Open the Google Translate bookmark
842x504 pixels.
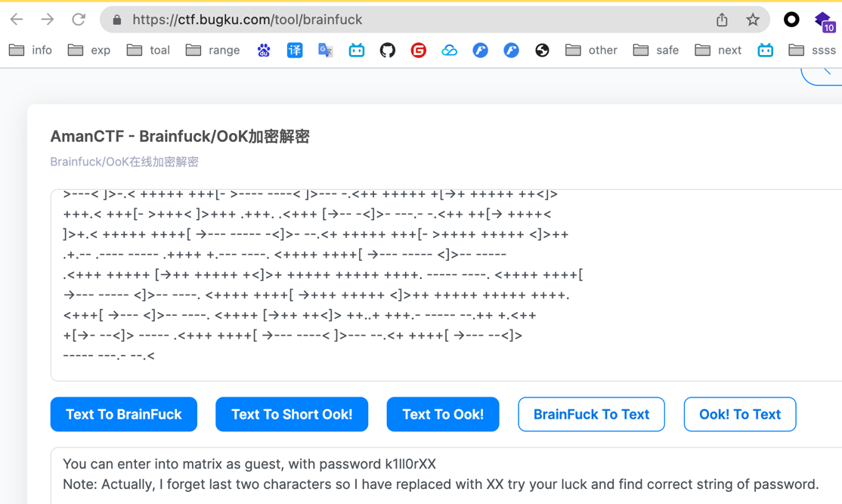point(325,51)
